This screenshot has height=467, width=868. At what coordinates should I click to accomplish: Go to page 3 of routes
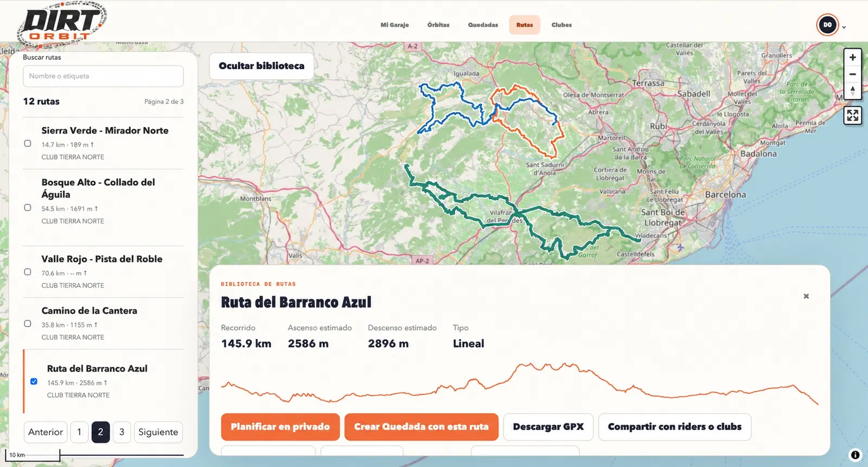(122, 432)
